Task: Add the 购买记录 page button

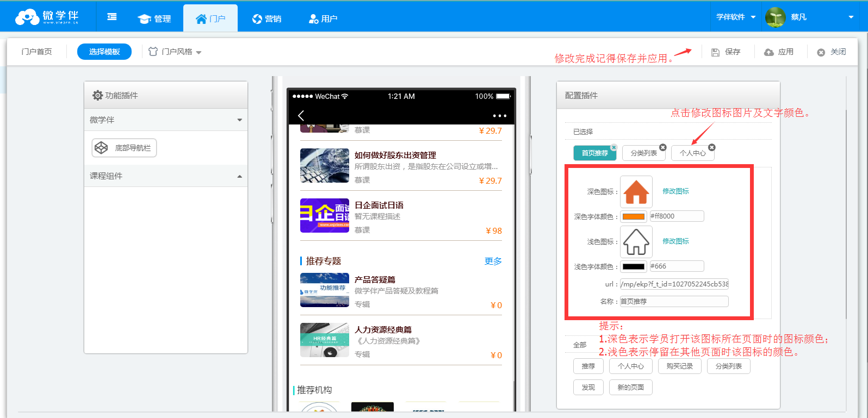Action: pos(680,366)
